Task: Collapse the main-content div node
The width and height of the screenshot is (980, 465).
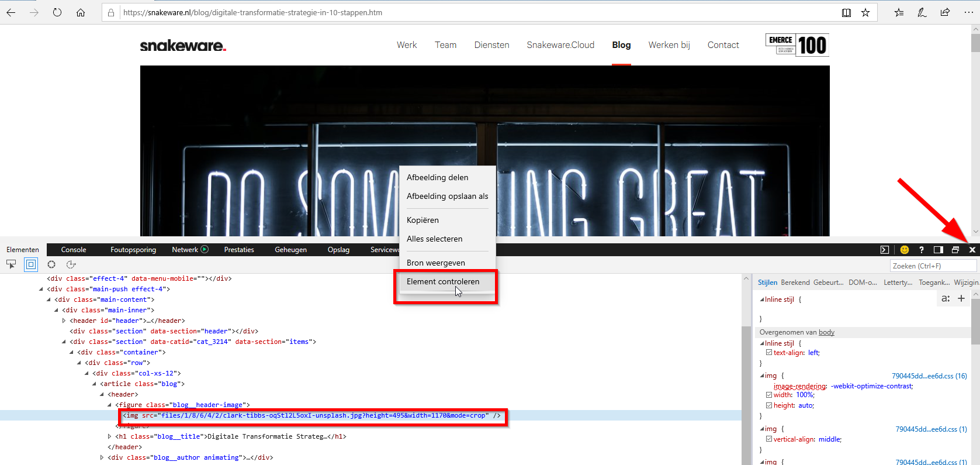Action: [x=49, y=299]
